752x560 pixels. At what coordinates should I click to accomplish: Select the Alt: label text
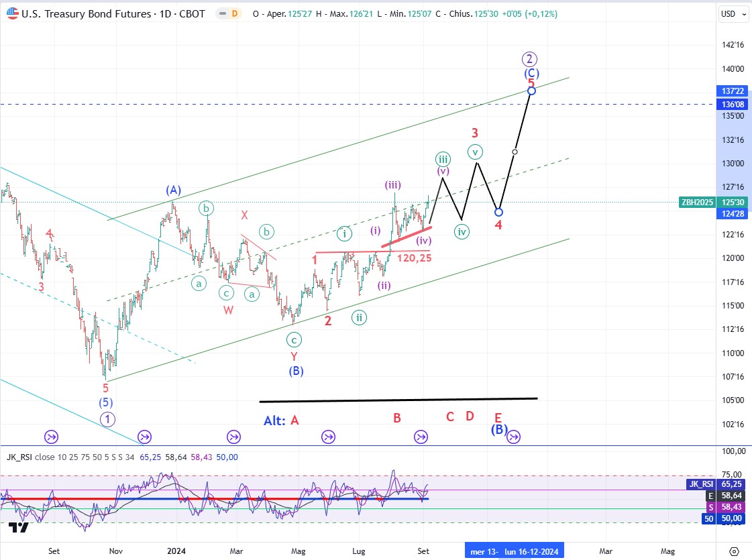pos(274,421)
